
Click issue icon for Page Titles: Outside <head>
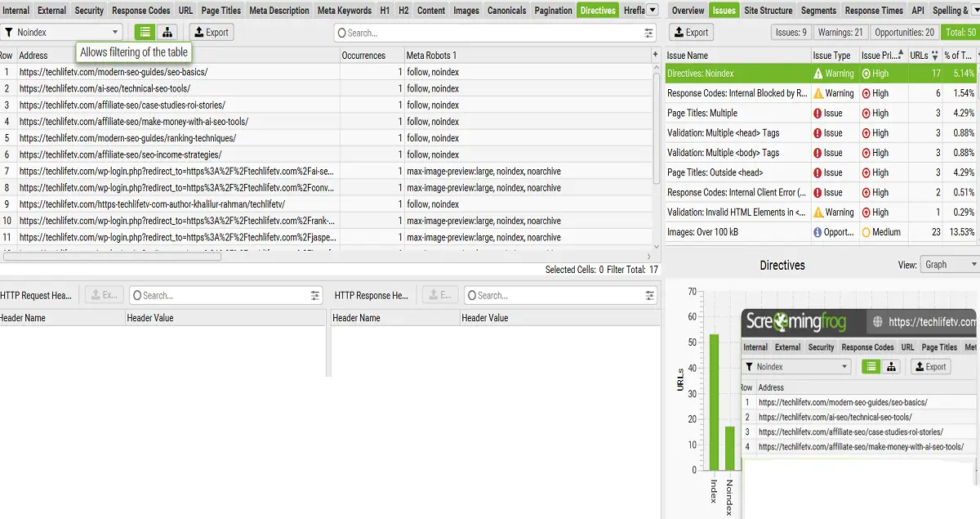(818, 172)
